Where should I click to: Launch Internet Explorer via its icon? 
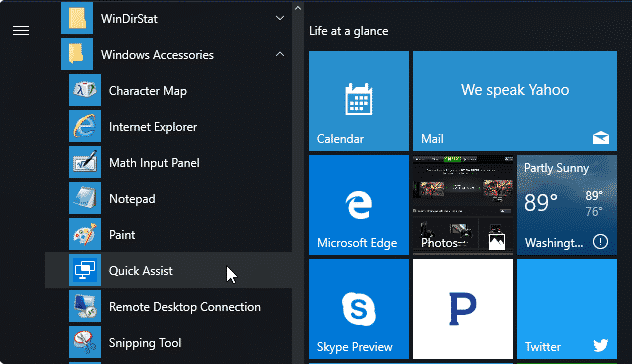tap(85, 126)
